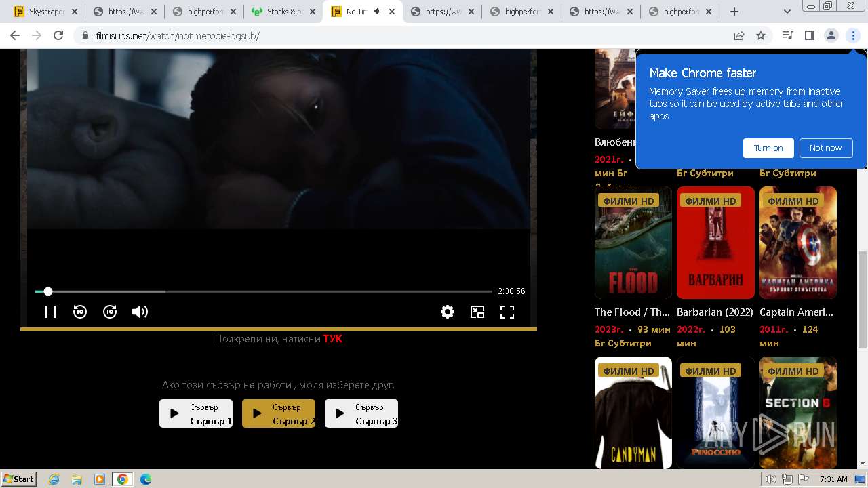Share this page icon
Image resolution: width=868 pixels, height=488 pixels.
click(x=739, y=35)
